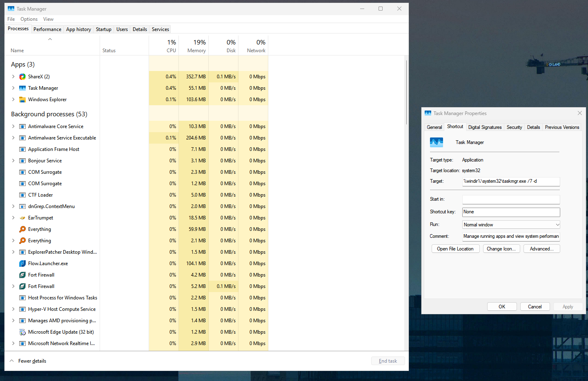Screen dimensions: 588x381
Task: Click the End task button
Action: pyautogui.click(x=388, y=361)
